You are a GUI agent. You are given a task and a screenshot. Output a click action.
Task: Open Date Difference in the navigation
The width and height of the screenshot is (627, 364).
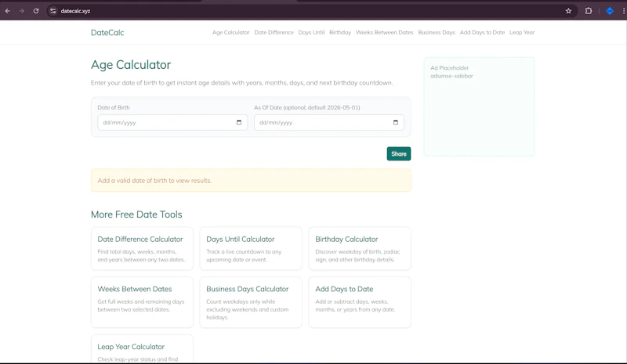pos(274,32)
